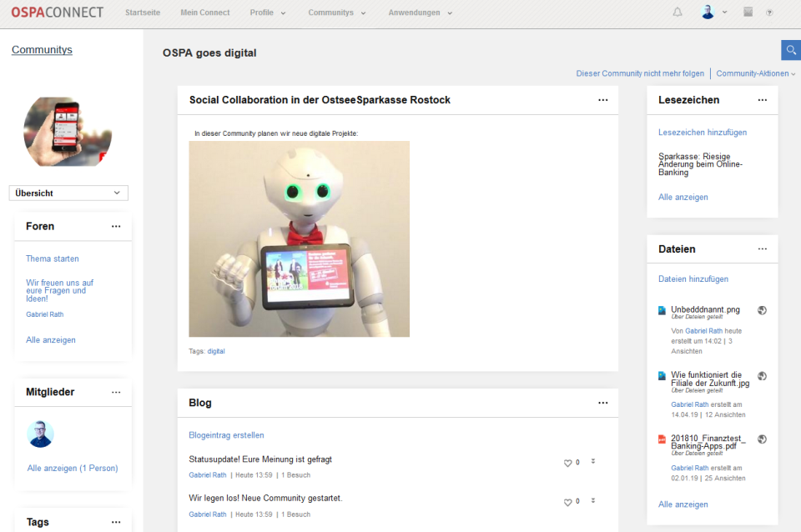Open the Übersicht navigation dropdown

pyautogui.click(x=68, y=193)
